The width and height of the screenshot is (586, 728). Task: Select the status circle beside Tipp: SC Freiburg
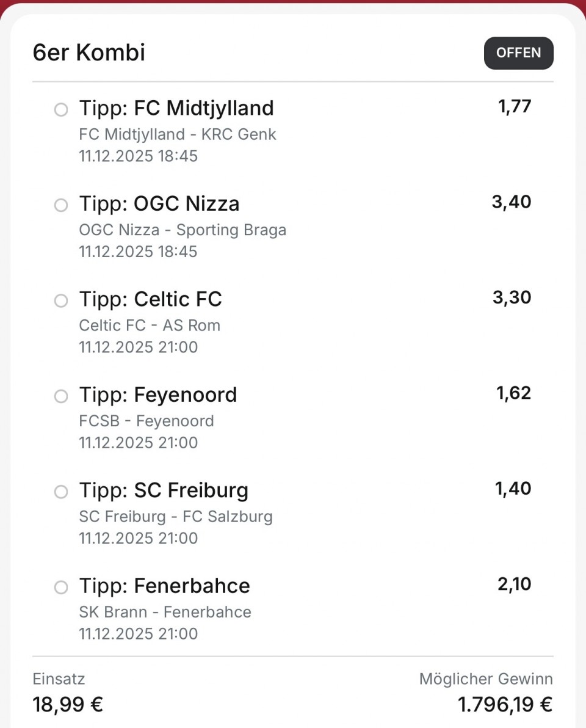[x=61, y=492]
